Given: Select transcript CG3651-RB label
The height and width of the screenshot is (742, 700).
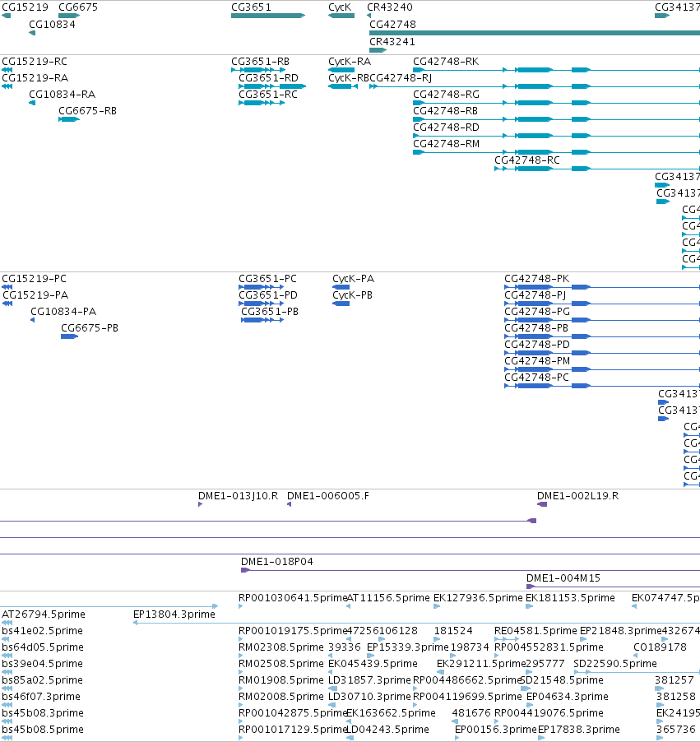Looking at the screenshot, I should (x=260, y=62).
